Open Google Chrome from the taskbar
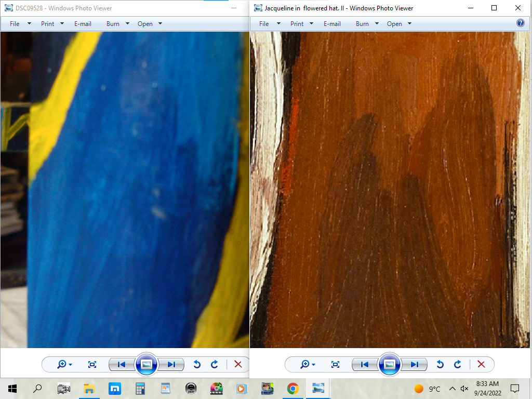Image resolution: width=532 pixels, height=399 pixels. (x=293, y=388)
